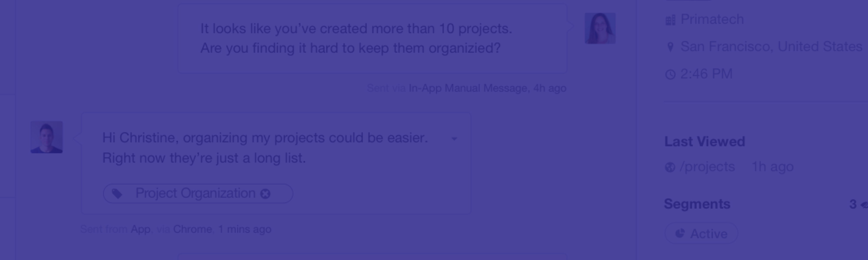The height and width of the screenshot is (260, 868).
Task: Click the Primatech company building icon
Action: [x=670, y=20]
